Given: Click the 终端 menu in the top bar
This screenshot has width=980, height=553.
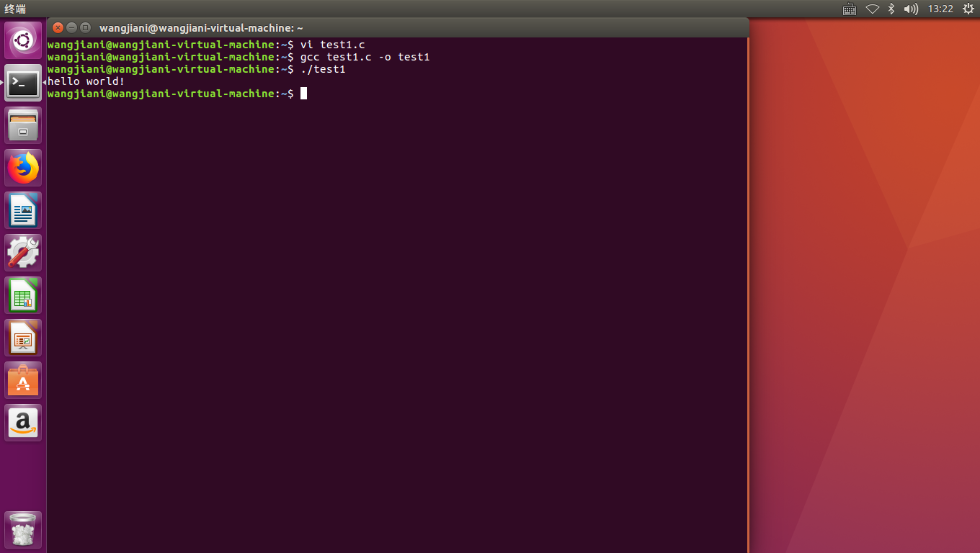Looking at the screenshot, I should pyautogui.click(x=14, y=9).
